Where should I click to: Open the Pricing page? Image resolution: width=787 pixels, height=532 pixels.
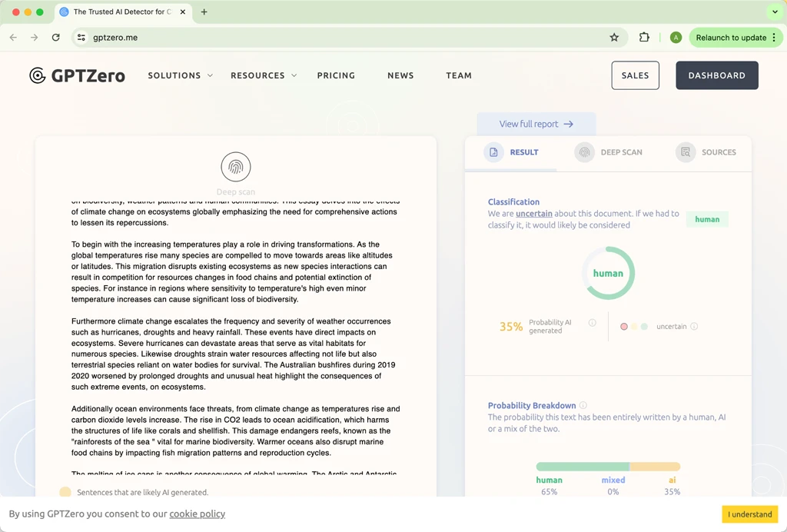coord(336,75)
